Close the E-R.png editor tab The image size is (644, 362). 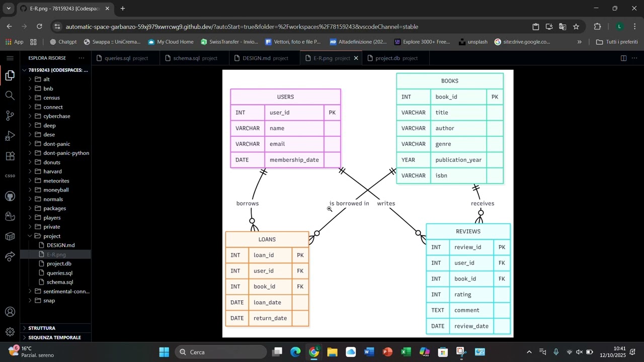coord(356,58)
